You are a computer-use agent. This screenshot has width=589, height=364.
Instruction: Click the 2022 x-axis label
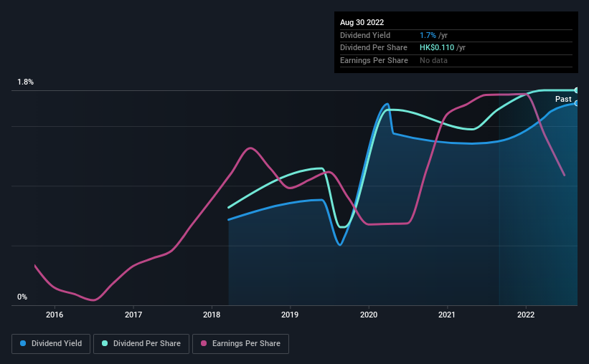526,315
